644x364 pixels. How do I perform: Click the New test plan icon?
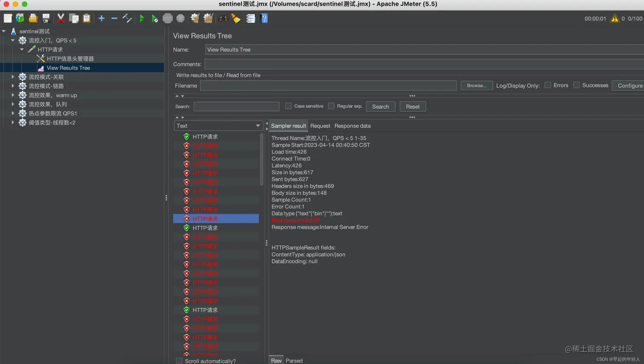[8, 18]
